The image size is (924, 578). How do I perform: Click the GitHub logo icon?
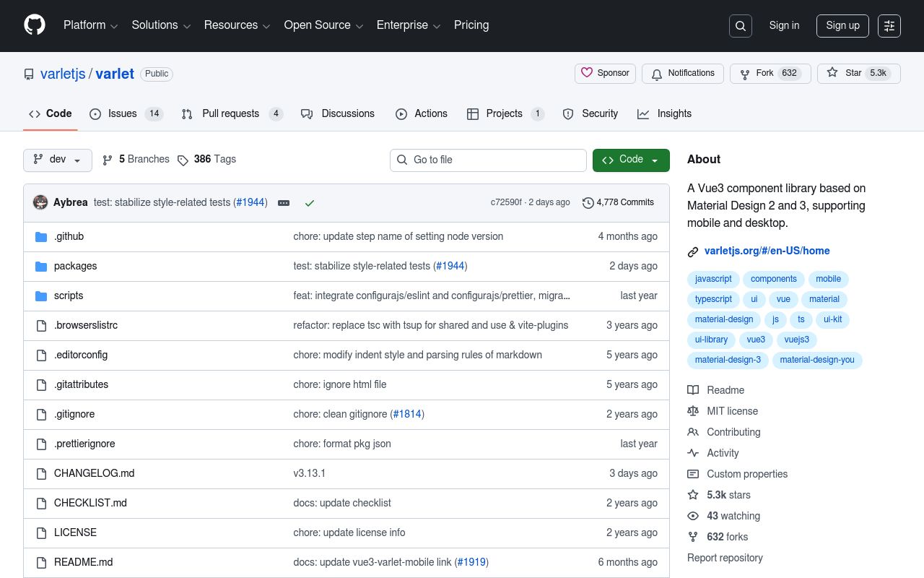[35, 25]
